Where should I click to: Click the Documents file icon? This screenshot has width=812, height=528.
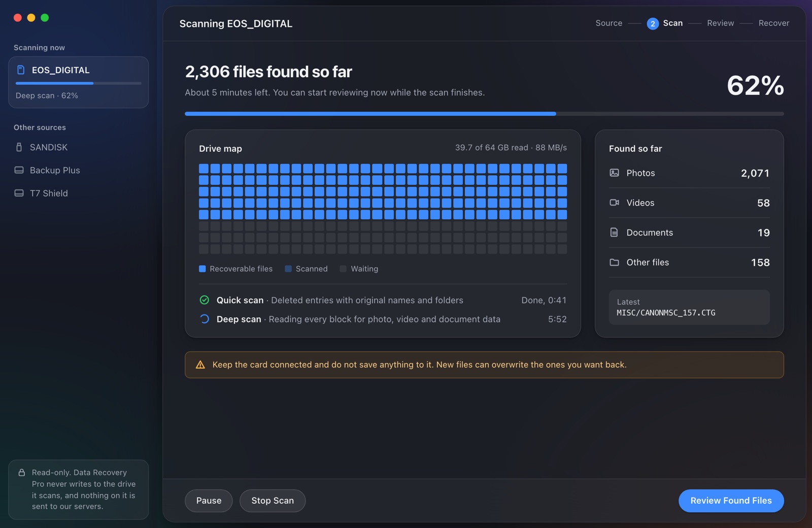point(614,233)
